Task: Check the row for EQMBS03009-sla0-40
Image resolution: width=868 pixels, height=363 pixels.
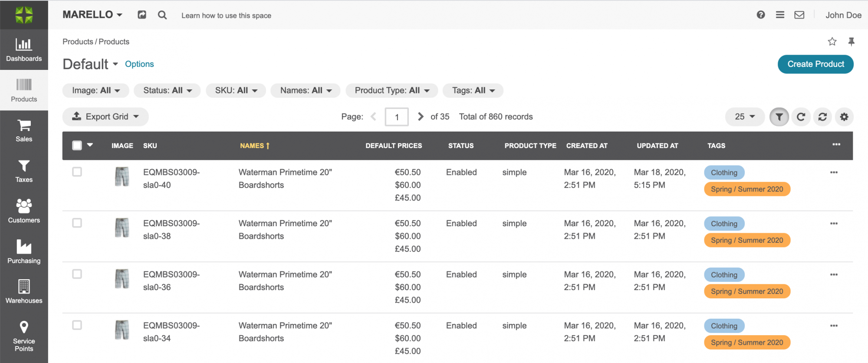Action: (x=77, y=172)
